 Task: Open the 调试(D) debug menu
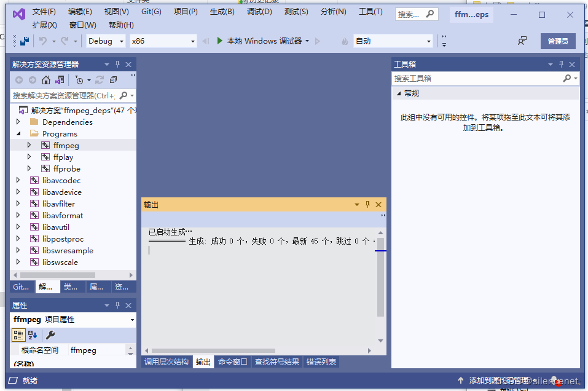coord(259,12)
